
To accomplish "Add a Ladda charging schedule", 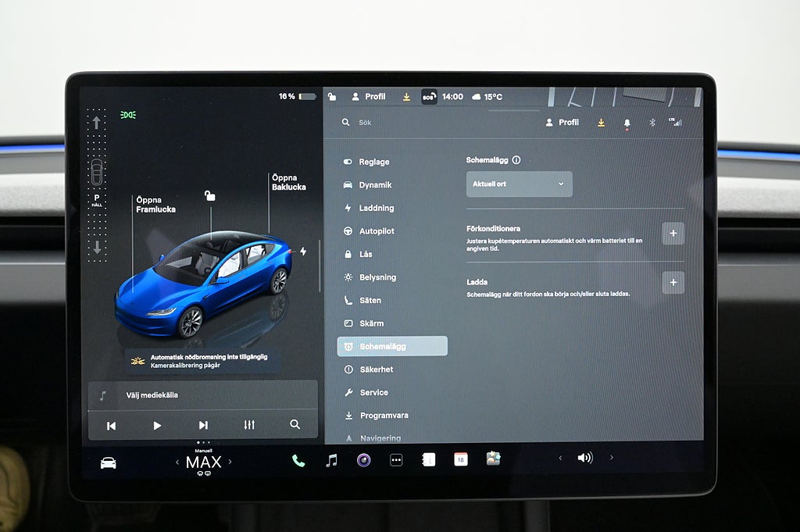I will [x=673, y=282].
